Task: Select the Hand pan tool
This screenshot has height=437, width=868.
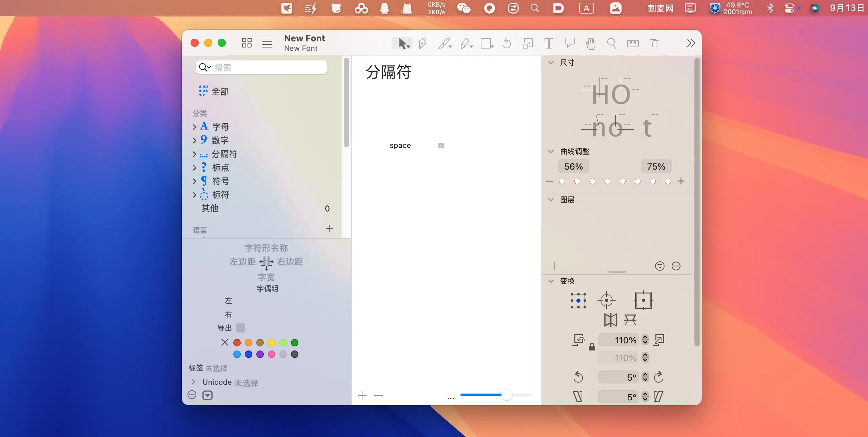Action: [x=591, y=43]
